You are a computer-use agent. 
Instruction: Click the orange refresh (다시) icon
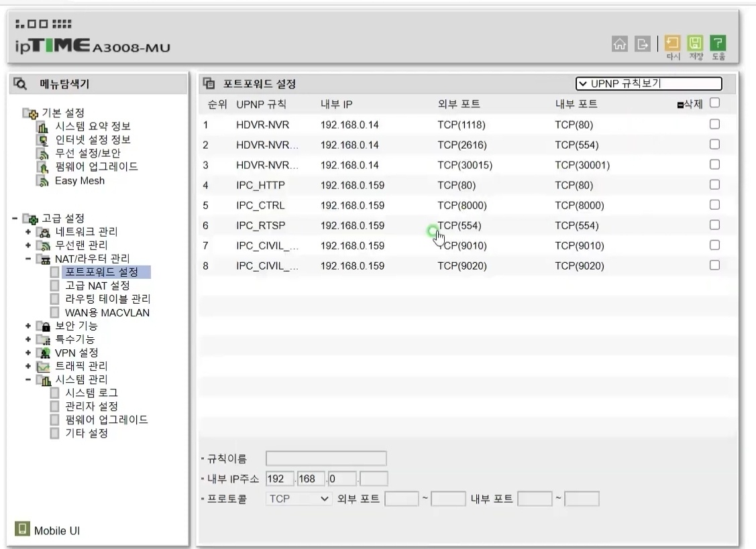pos(672,43)
